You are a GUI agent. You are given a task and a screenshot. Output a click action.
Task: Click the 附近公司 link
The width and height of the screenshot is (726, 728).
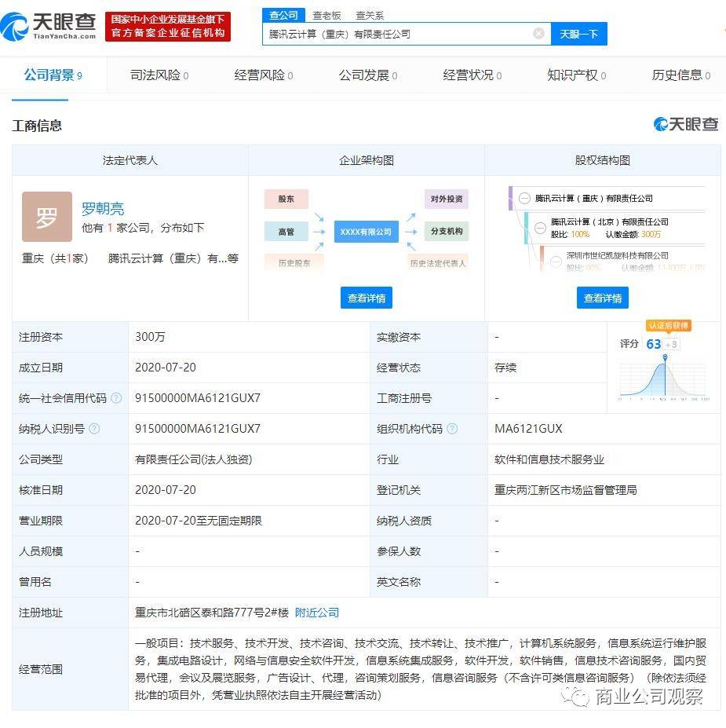pos(317,613)
